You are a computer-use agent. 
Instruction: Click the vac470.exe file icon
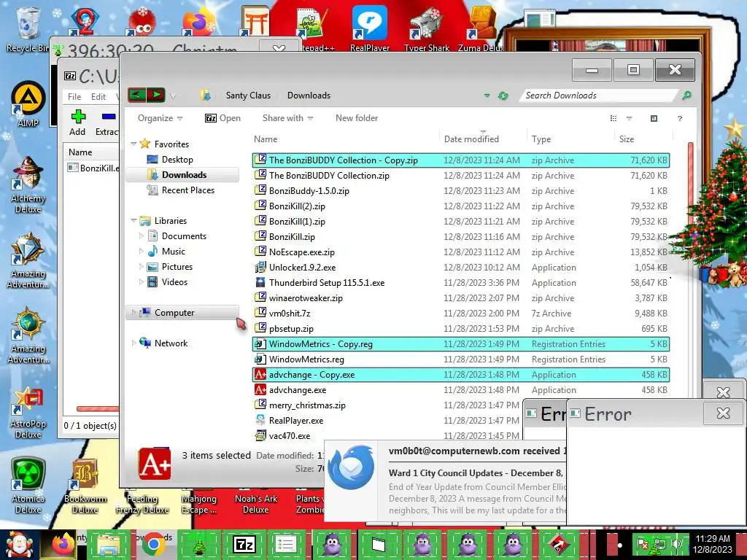(x=260, y=435)
